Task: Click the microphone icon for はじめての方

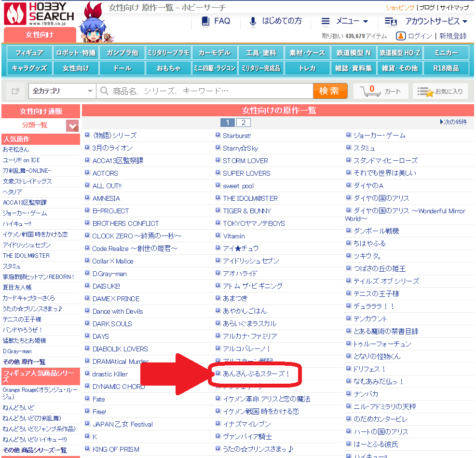Action: 253,21
